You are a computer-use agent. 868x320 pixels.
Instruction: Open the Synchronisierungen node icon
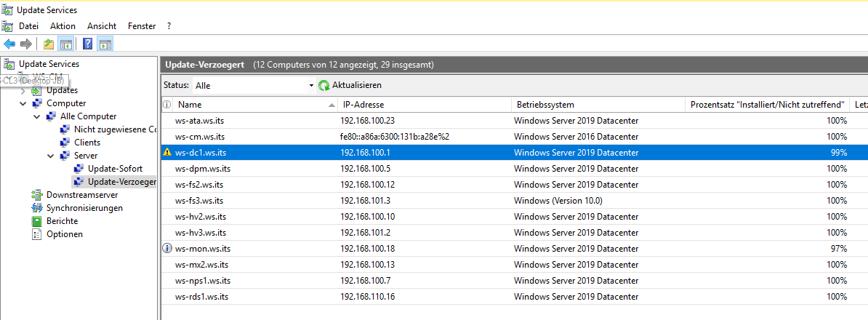pyautogui.click(x=36, y=208)
